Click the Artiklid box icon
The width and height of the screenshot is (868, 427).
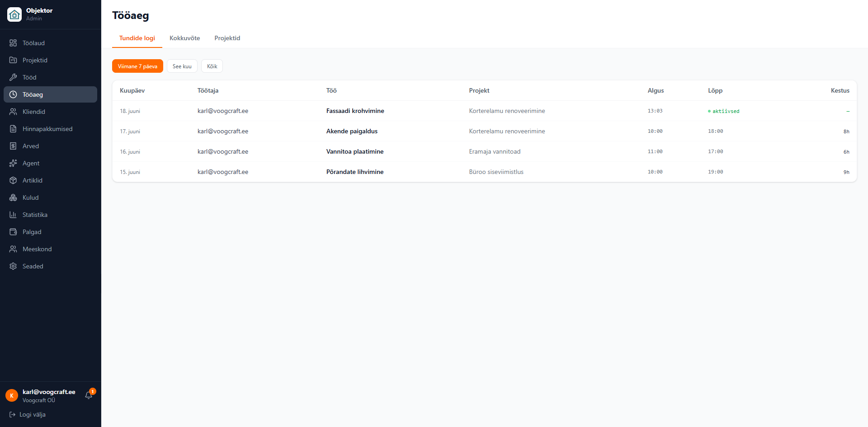click(x=13, y=180)
